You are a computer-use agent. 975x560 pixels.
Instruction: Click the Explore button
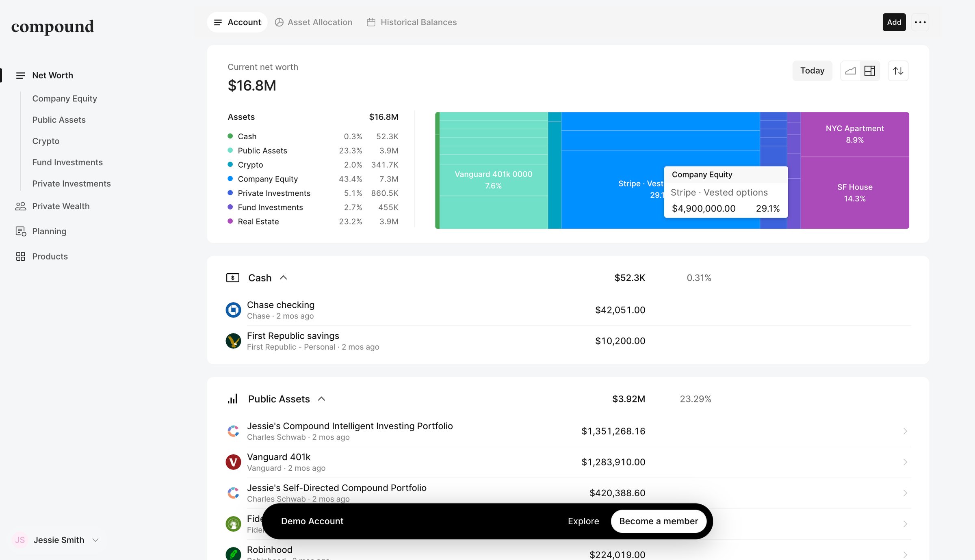click(x=583, y=521)
